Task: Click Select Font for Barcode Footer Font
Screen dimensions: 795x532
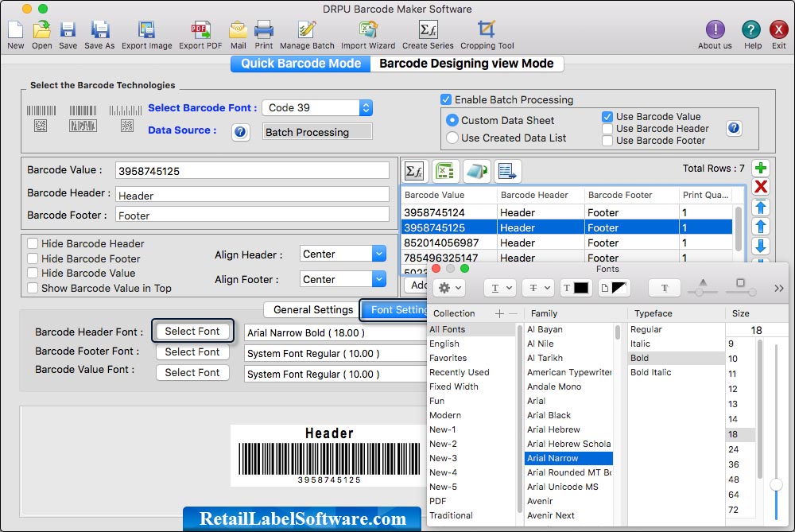Action: (192, 352)
